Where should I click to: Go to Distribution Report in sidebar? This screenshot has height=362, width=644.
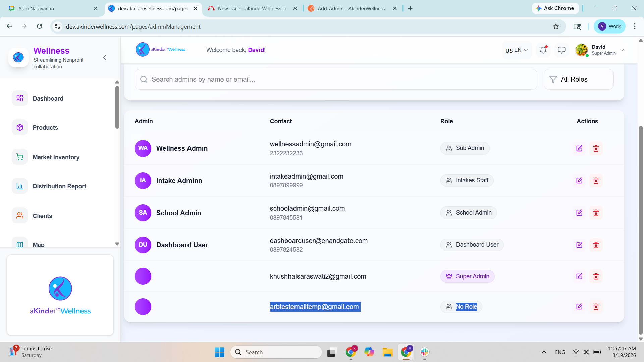click(x=59, y=186)
